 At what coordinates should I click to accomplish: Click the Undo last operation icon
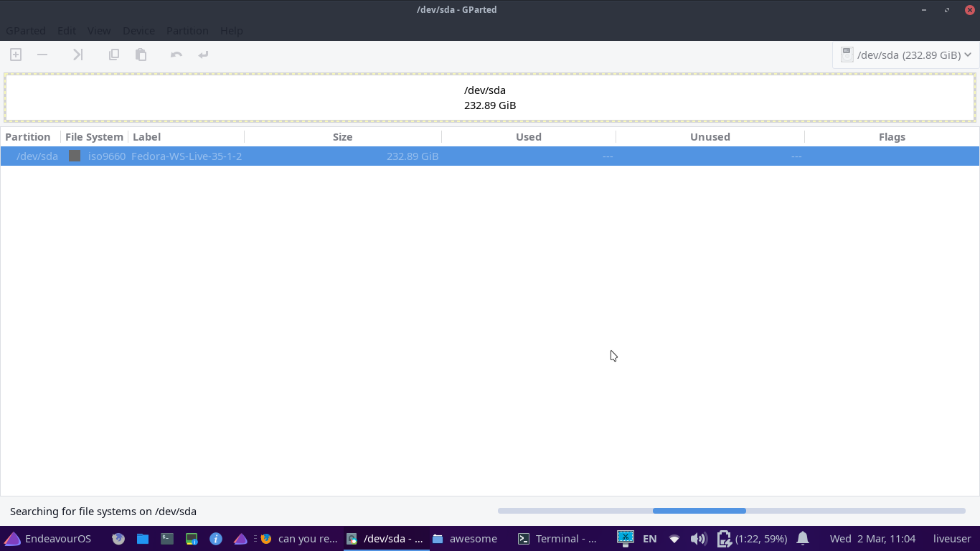coord(176,55)
